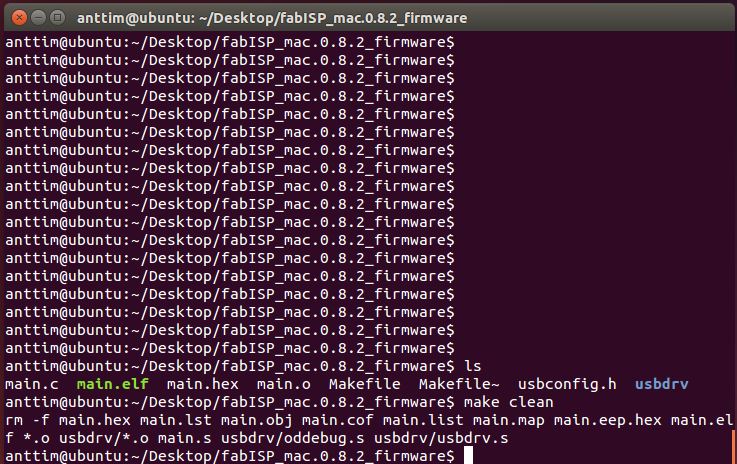Image resolution: width=737 pixels, height=464 pixels.
Task: Click the Makefile entry in listing
Action: [365, 384]
